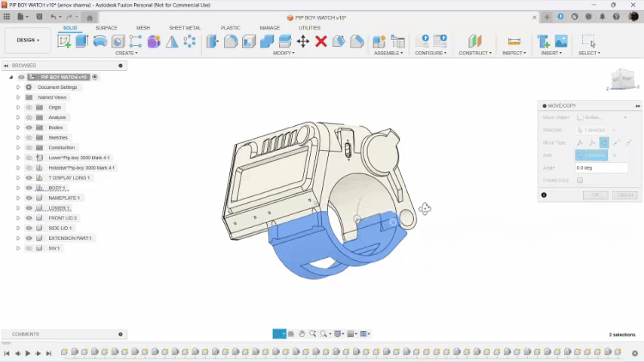Start a new sketch with Create Sketch tool
This screenshot has width=644, height=362.
tap(64, 41)
